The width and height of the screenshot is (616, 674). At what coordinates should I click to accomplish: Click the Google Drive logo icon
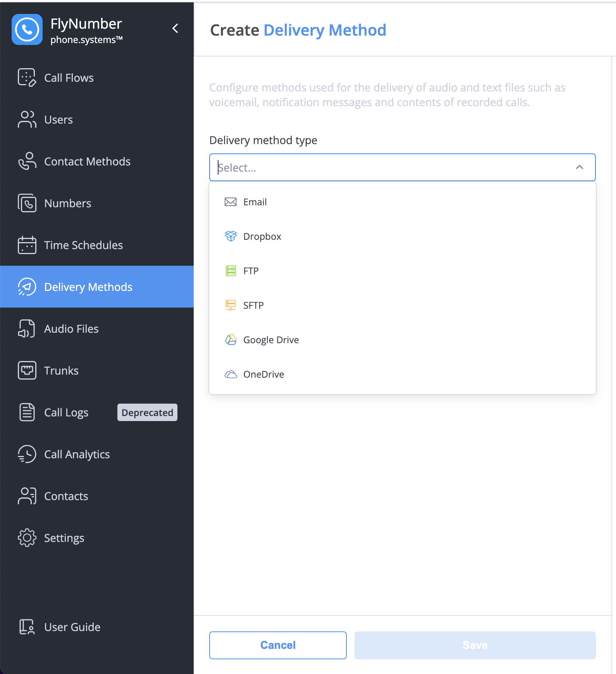(x=231, y=340)
